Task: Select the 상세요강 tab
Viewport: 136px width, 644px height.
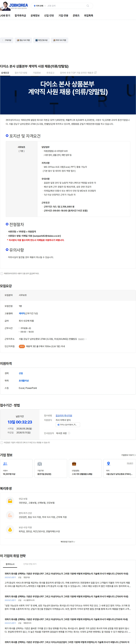Action: pyautogui.click(x=5, y=73)
